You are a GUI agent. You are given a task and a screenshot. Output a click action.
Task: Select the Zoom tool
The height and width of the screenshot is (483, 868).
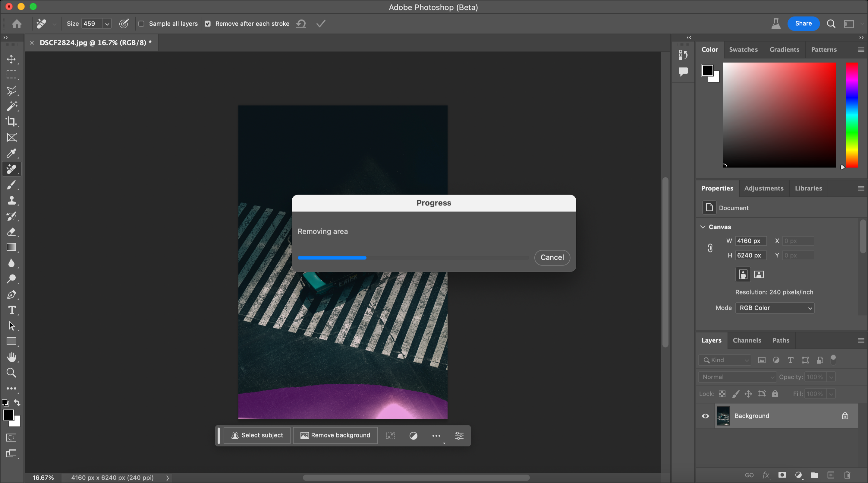(x=11, y=373)
